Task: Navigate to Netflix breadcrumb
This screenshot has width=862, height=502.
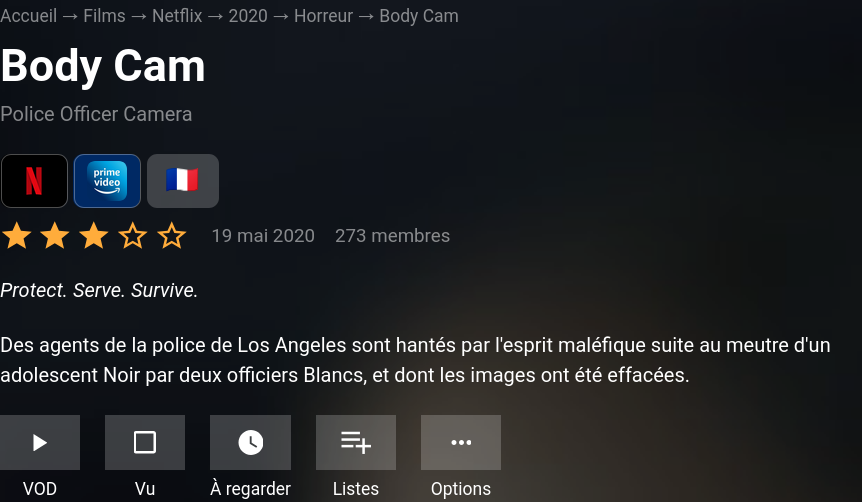Action: 177,16
